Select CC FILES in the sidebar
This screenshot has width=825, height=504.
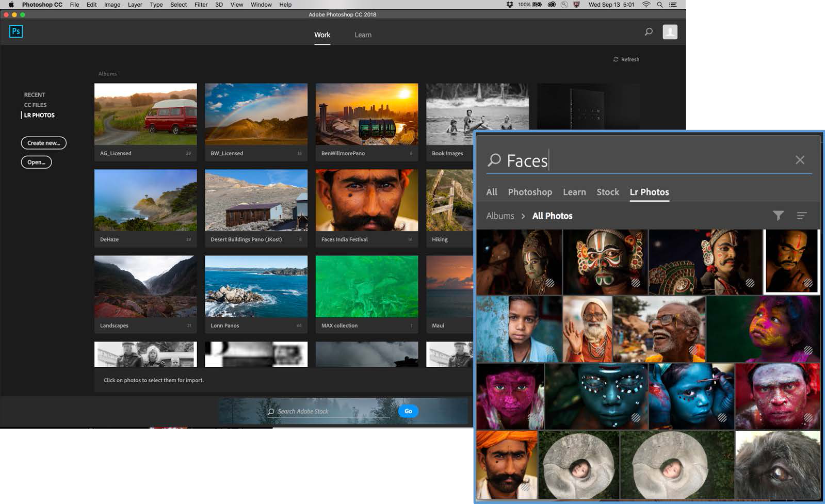(x=35, y=105)
